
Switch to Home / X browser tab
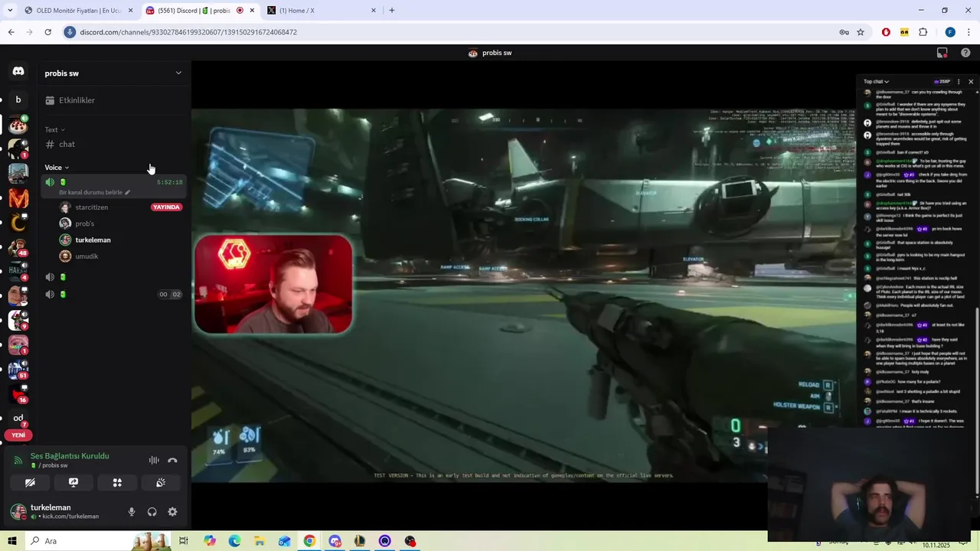point(322,11)
